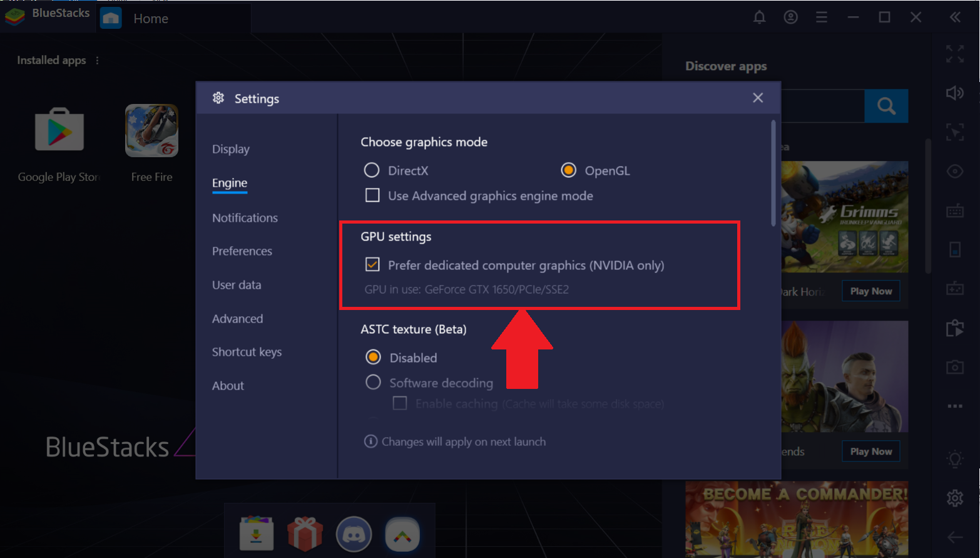Image resolution: width=980 pixels, height=558 pixels.
Task: Select Software decoding for ASTC texture
Action: click(x=373, y=382)
